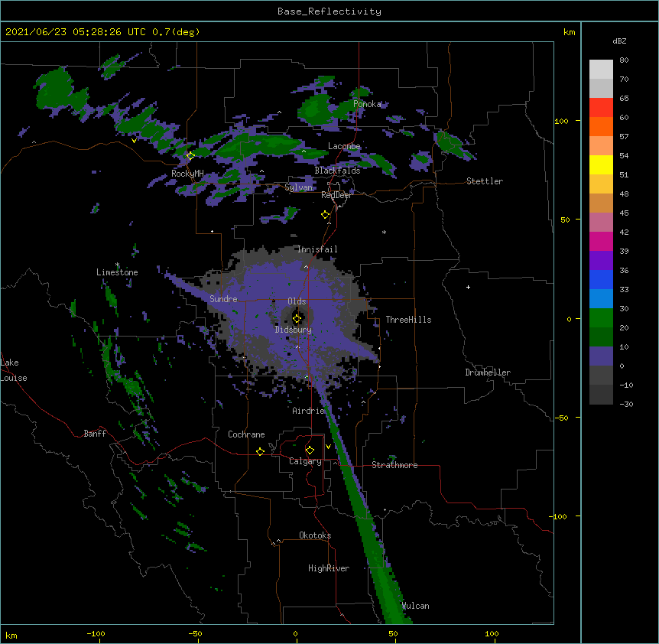Click the yellow v marker in the northwest echoes
This screenshot has height=644, width=659.
(134, 141)
